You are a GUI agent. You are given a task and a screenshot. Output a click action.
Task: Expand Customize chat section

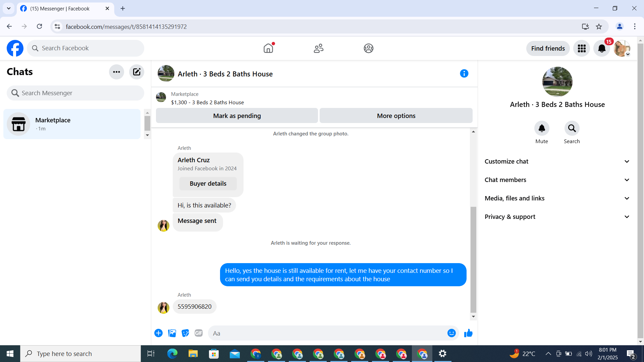[557, 162]
